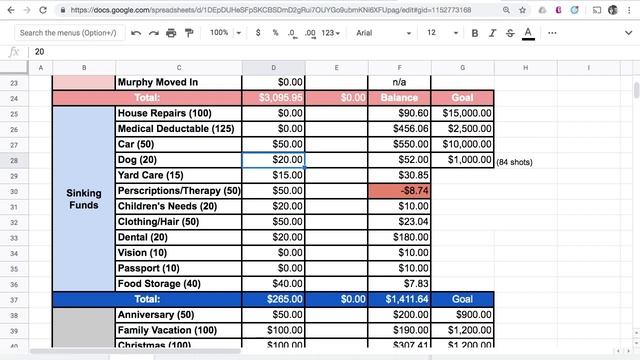
Task: Select the (84 shots) note cell
Action: pyautogui.click(x=525, y=160)
